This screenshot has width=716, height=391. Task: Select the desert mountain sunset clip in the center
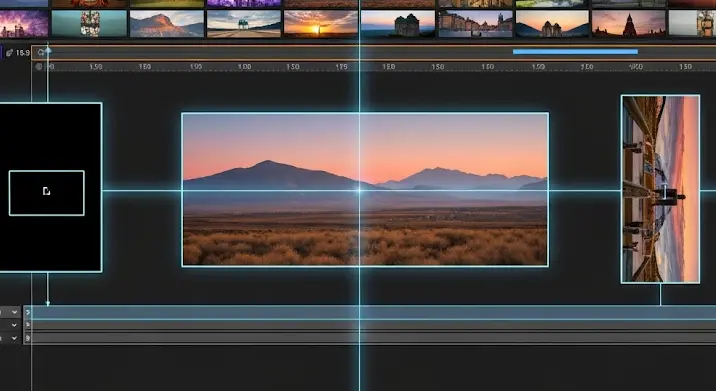pos(365,190)
